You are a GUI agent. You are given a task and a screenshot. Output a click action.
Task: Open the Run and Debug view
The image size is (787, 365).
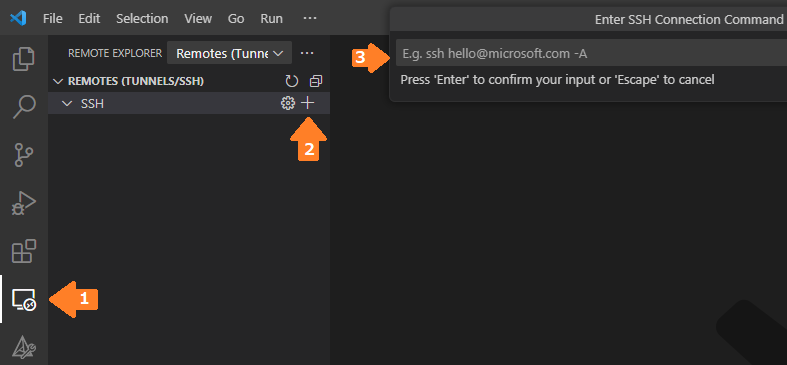[24, 203]
